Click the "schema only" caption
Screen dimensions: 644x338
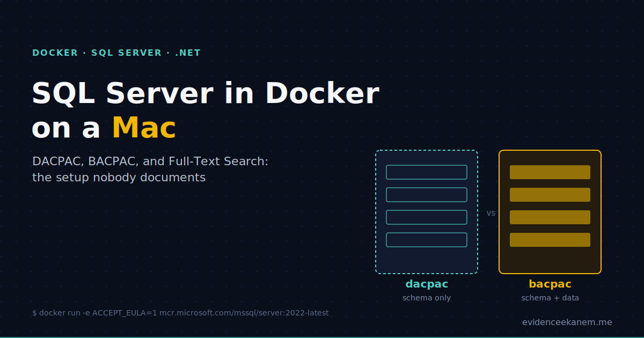coord(427,298)
